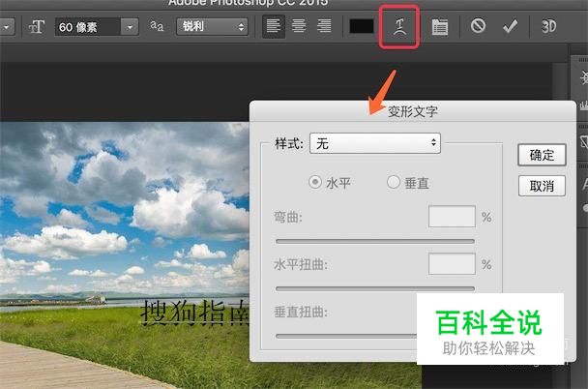This screenshot has height=389, width=588.
Task: Click the 弯曲 bend slider track
Action: 375,241
